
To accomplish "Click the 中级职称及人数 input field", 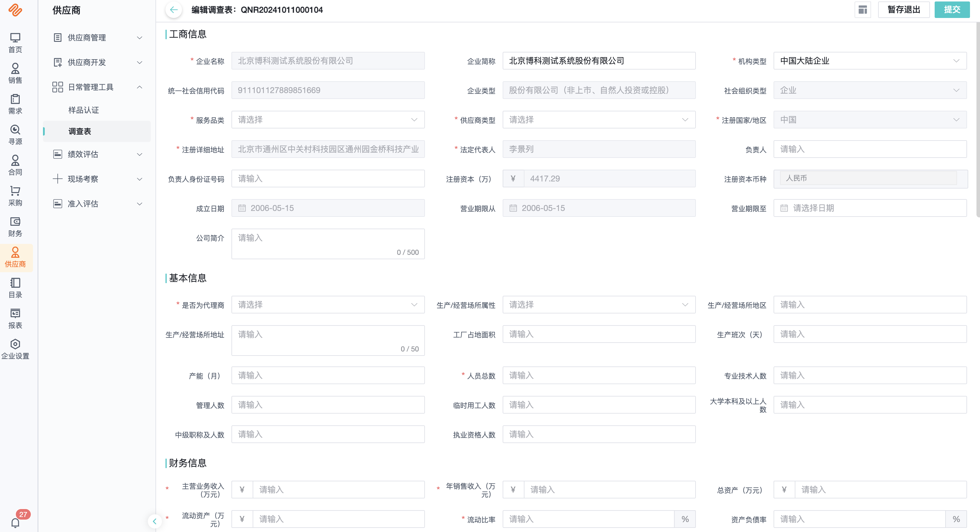I will 328,434.
